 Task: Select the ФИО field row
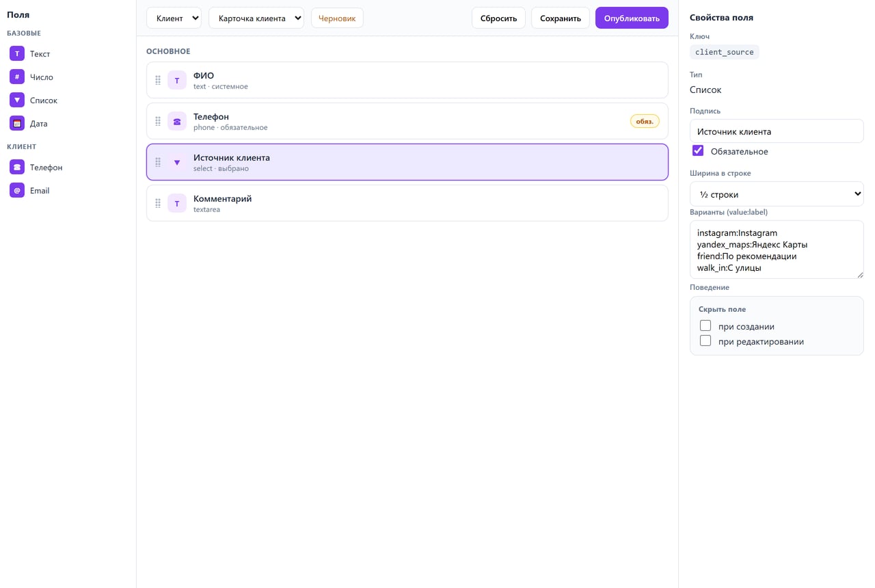tap(407, 81)
